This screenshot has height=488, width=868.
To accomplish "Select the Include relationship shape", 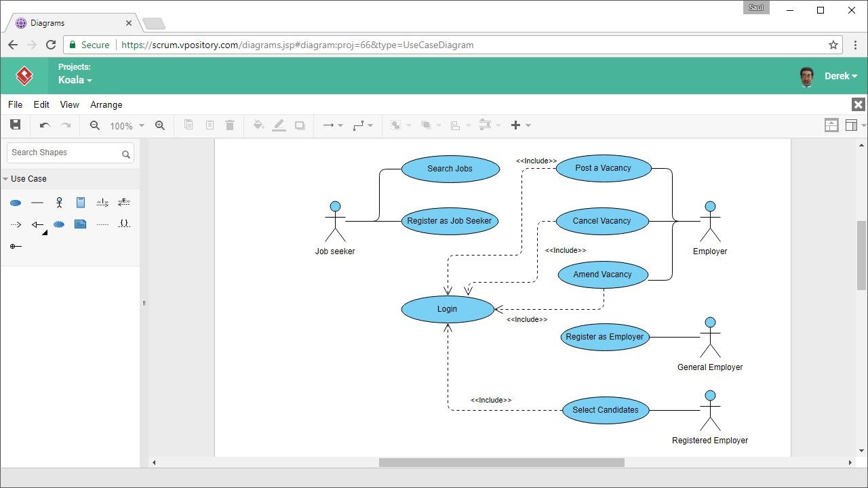I will 102,202.
